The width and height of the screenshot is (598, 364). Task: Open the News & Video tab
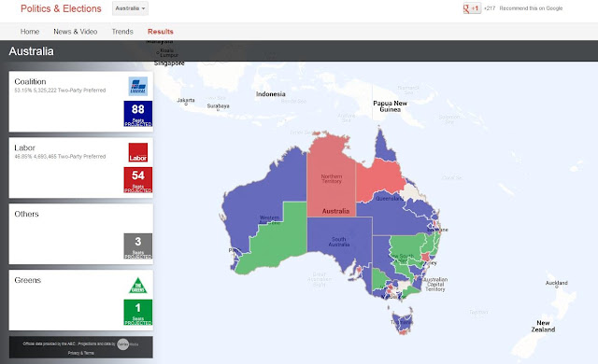76,32
